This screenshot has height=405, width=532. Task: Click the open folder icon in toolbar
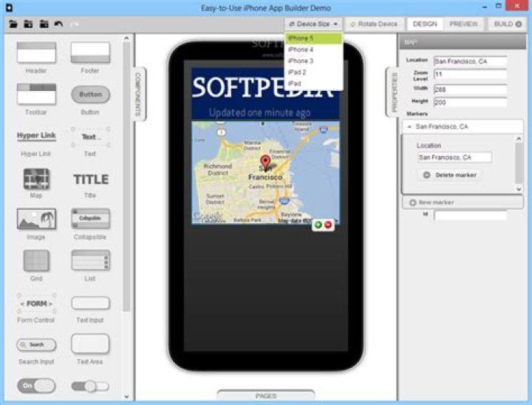click(13, 24)
